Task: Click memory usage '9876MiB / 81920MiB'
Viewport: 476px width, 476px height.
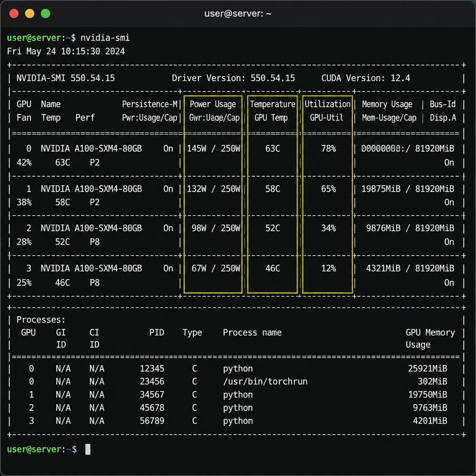Action: (410, 228)
